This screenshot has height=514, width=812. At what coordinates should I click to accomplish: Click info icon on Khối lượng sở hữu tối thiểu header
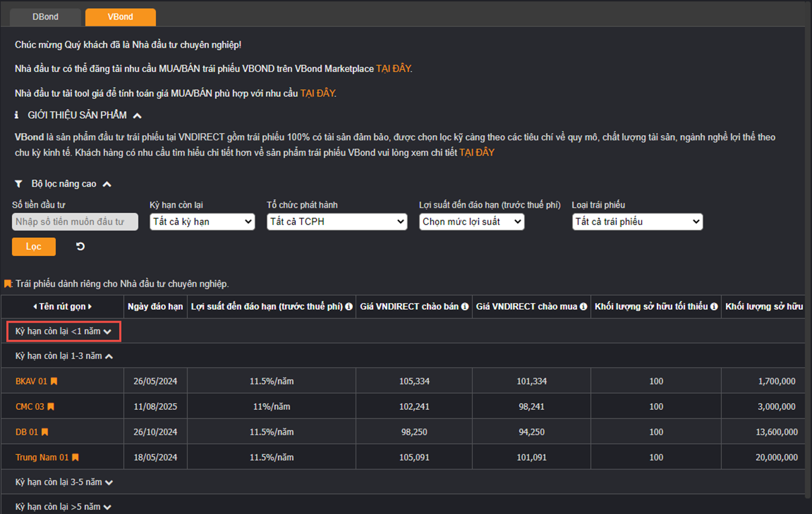714,306
